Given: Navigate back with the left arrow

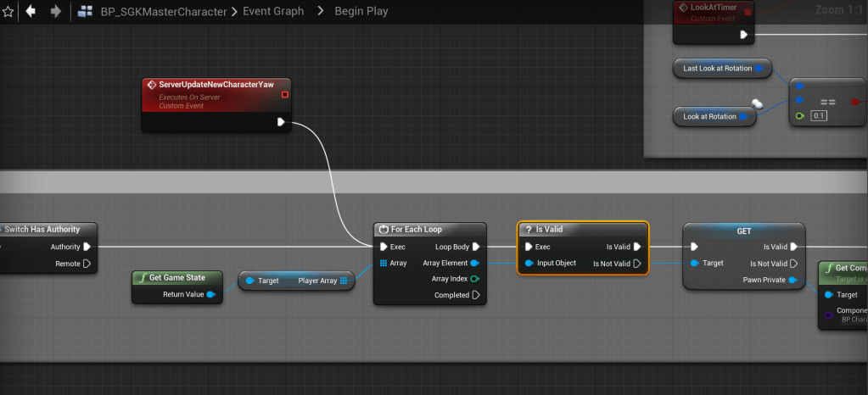Looking at the screenshot, I should tap(32, 12).
